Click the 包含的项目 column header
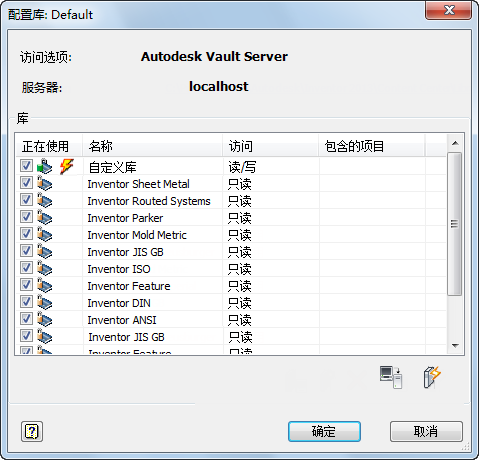Screen dimensions: 479x460 pos(372,146)
